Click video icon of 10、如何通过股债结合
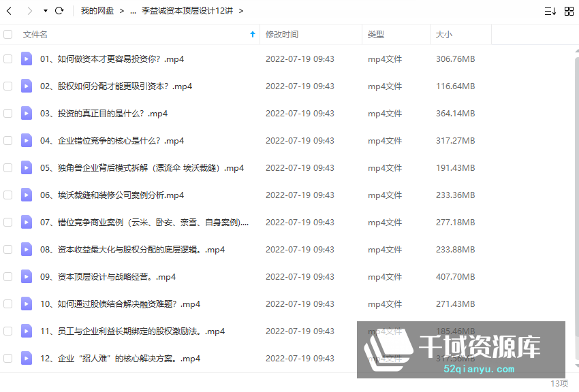The height and width of the screenshot is (392, 579). point(26,304)
